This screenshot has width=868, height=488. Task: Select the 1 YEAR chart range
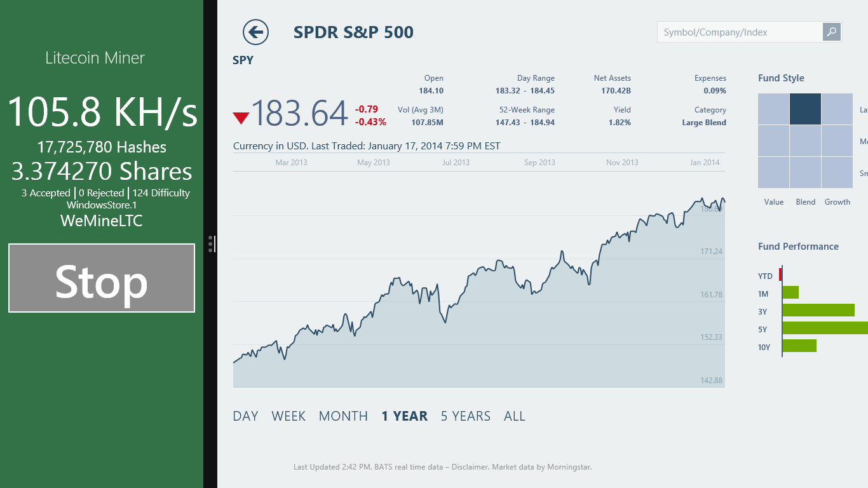tap(404, 416)
